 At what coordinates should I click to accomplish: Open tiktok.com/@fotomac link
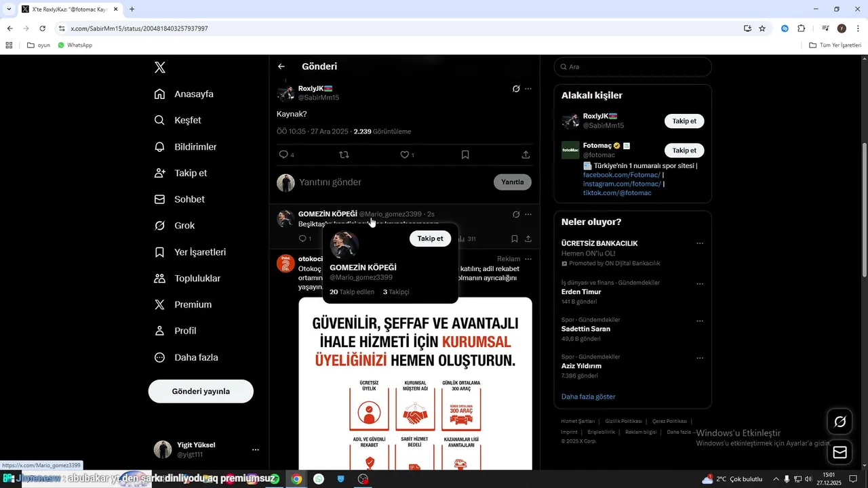click(x=617, y=193)
